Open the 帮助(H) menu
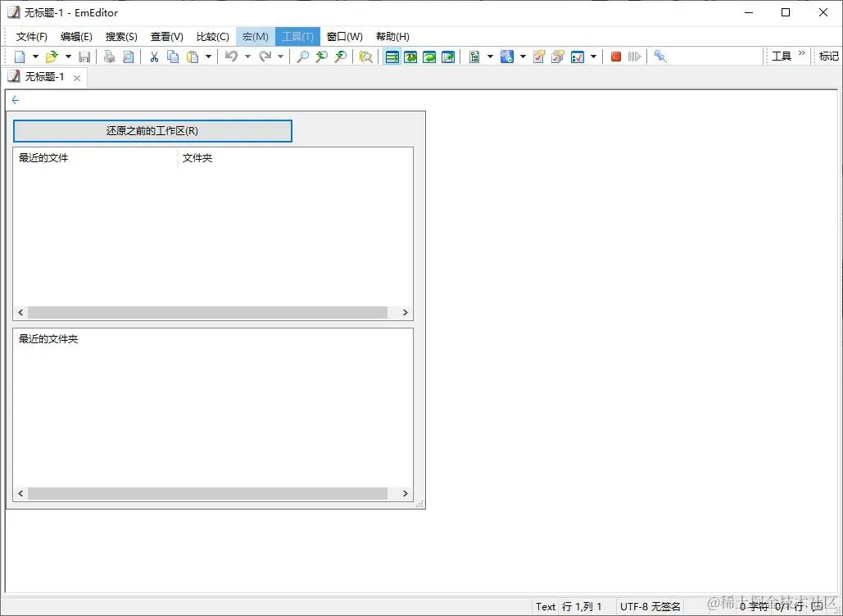Screen dimensions: 843x616 pyautogui.click(x=392, y=37)
